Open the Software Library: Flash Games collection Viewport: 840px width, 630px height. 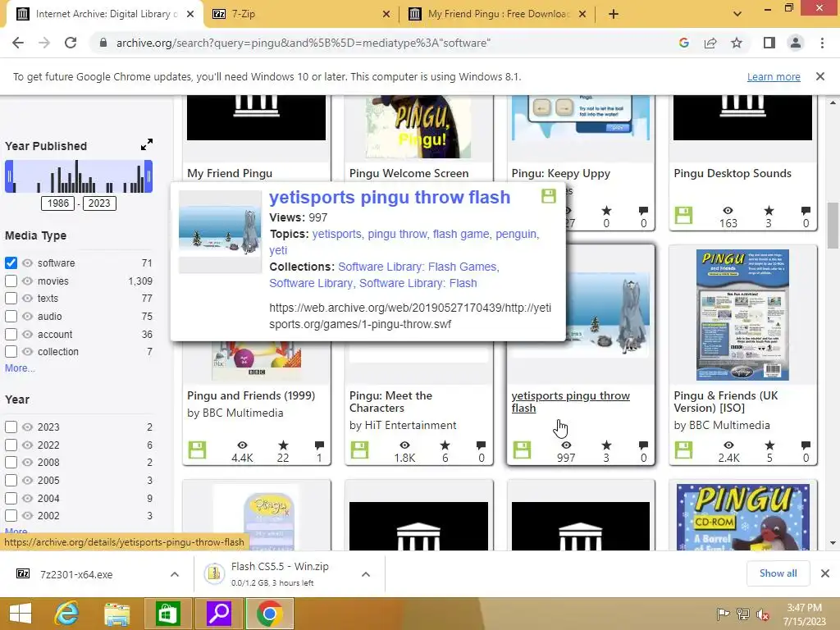(418, 267)
